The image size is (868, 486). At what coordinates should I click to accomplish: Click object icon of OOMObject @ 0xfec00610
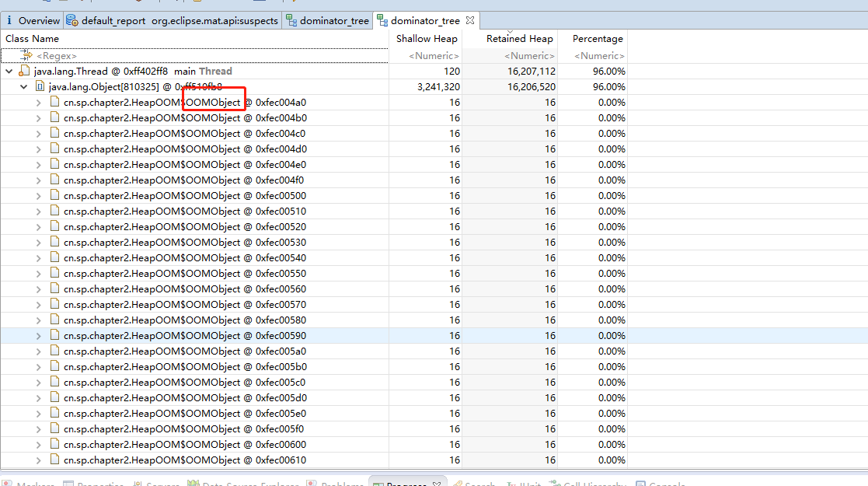coord(54,459)
